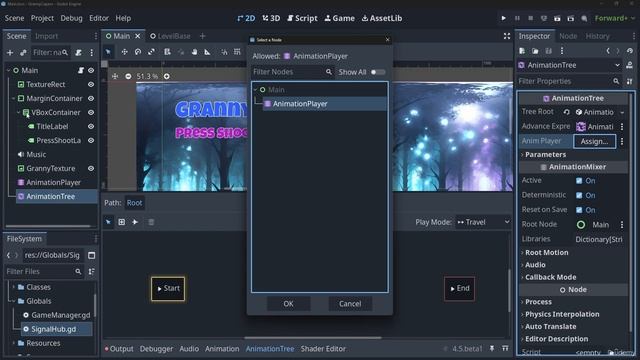Switch to the Script workspace
Viewport: 640px width, 360px height.
point(302,18)
